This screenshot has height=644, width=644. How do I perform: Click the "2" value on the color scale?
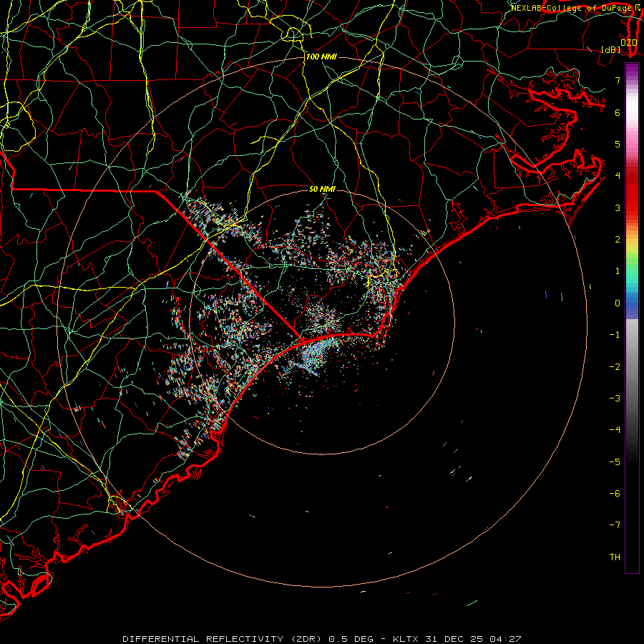point(618,240)
